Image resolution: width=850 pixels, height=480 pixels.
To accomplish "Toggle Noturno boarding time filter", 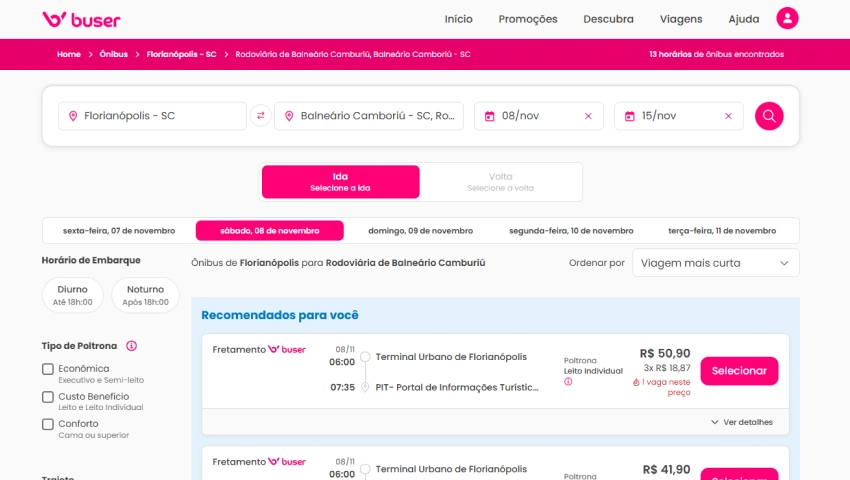I will 145,295.
